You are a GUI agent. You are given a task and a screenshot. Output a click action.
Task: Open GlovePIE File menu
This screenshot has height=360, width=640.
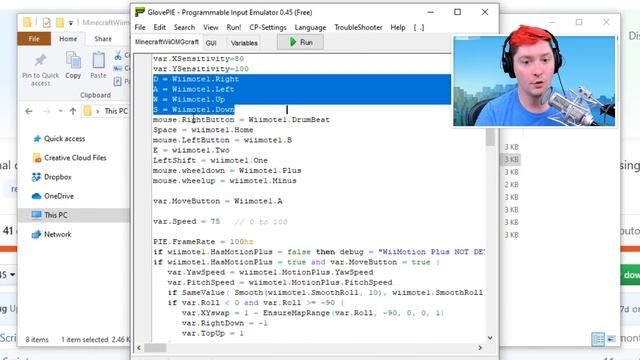140,27
